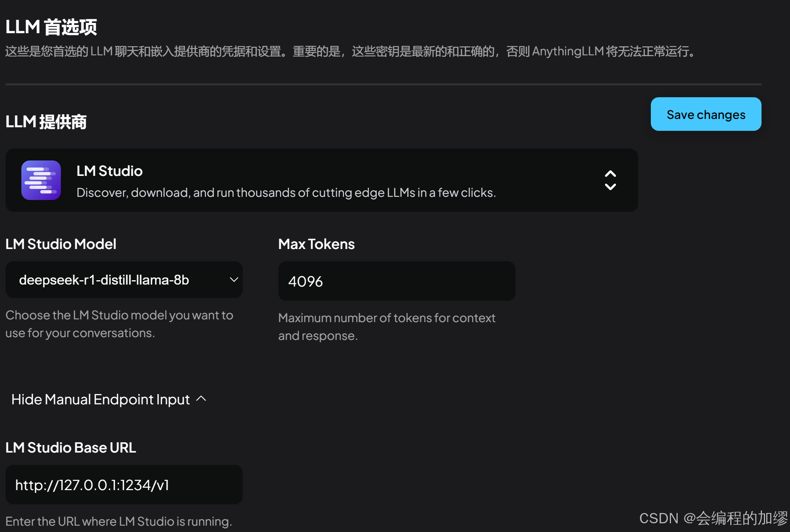Click the LM Studio Model label
This screenshot has height=532, width=790.
coord(61,244)
